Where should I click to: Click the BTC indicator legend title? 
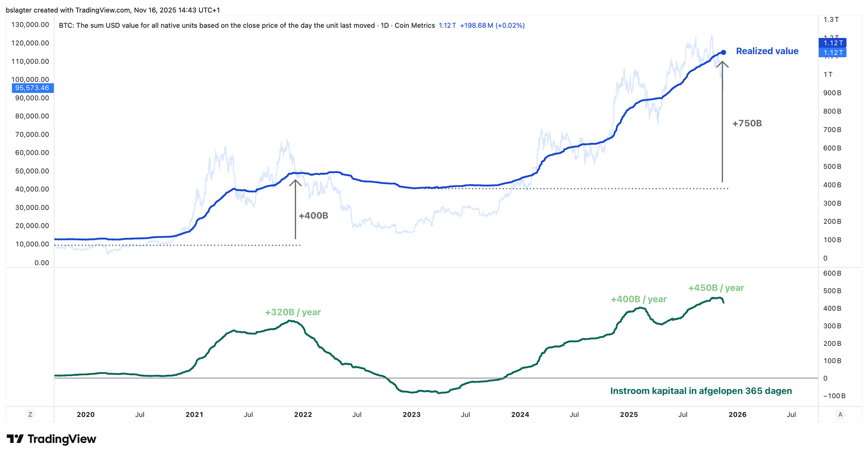pos(247,26)
